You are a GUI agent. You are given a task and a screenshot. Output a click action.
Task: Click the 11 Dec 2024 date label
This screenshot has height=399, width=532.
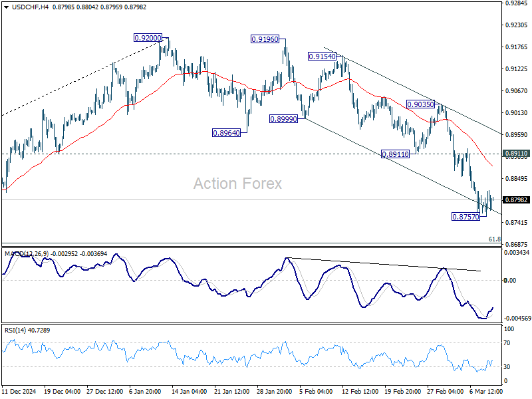(19, 391)
